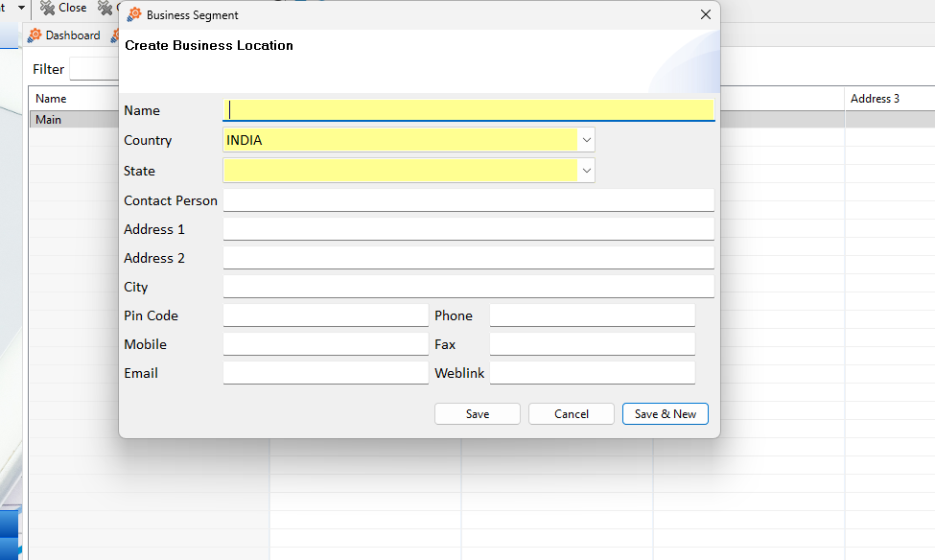Close the Business Segment dialog with X
Screen dimensions: 935x560
click(706, 14)
